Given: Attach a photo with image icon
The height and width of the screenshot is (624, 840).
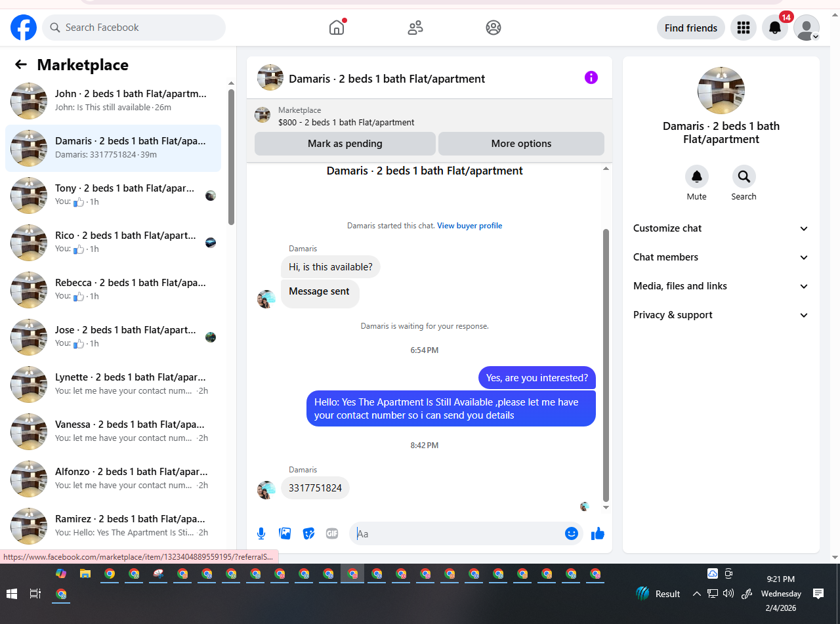Looking at the screenshot, I should tap(285, 533).
